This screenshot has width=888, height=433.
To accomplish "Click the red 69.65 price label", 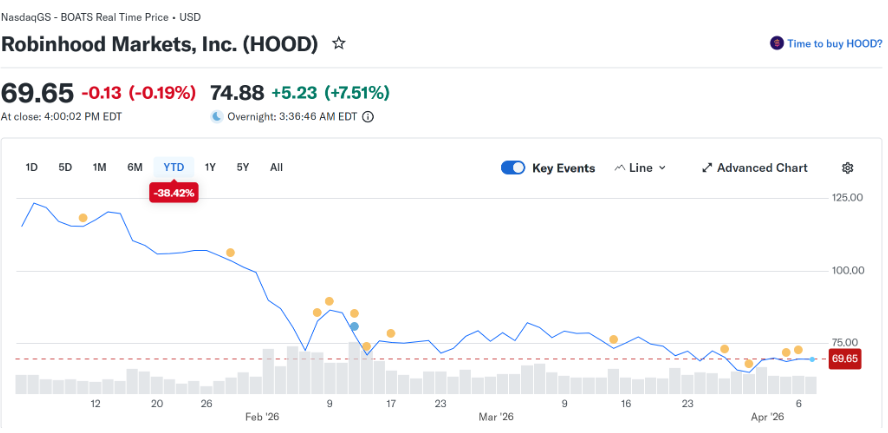I will pyautogui.click(x=845, y=359).
